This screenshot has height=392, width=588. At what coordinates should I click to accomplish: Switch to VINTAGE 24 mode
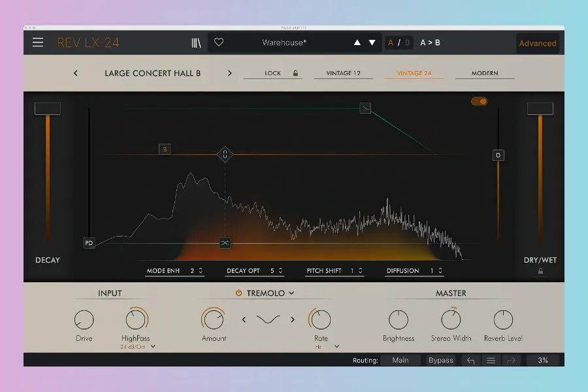[x=414, y=73]
